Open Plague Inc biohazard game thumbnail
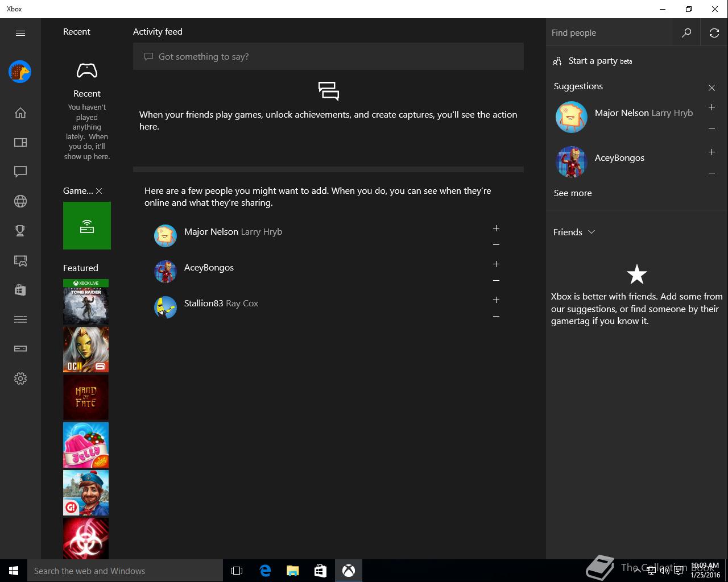 click(x=86, y=538)
